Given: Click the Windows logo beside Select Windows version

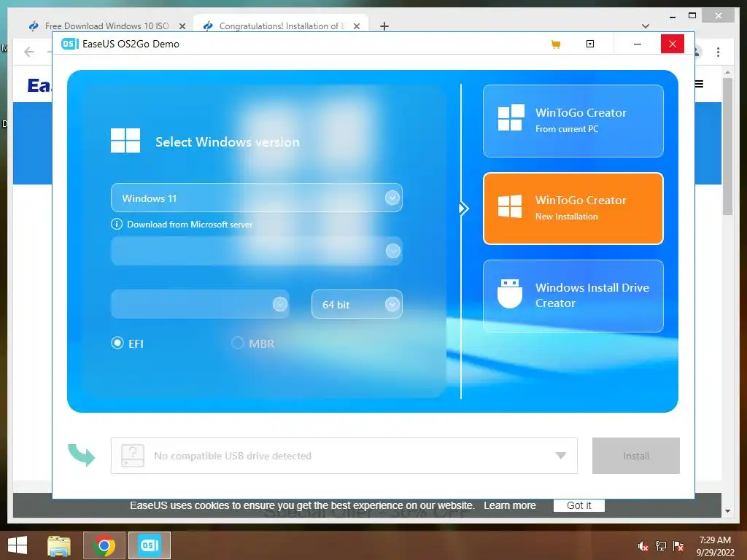Looking at the screenshot, I should coord(125,141).
